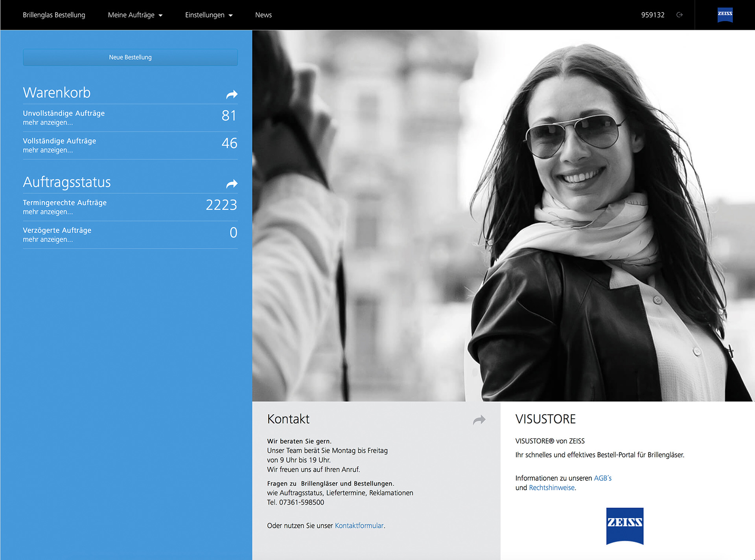Click the Kontakt share arrow icon

[x=479, y=420]
